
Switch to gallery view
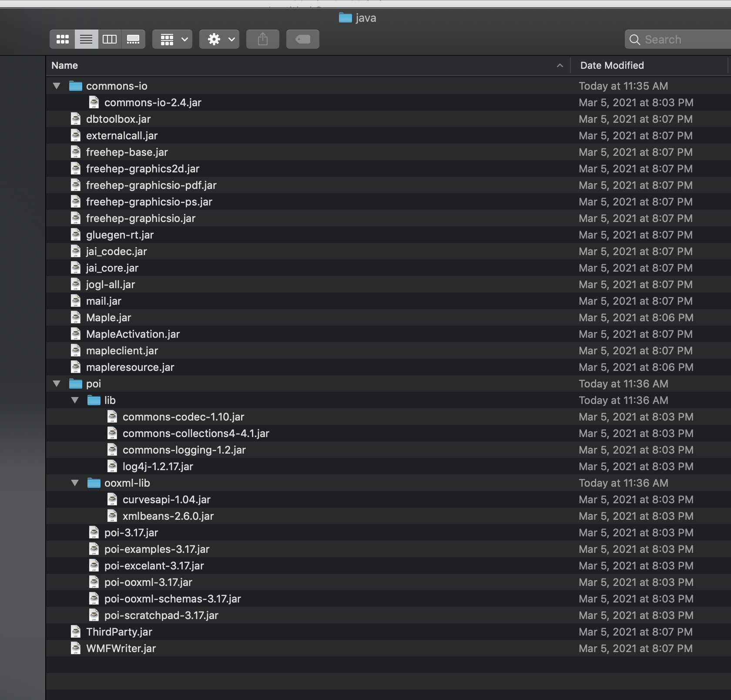[133, 39]
